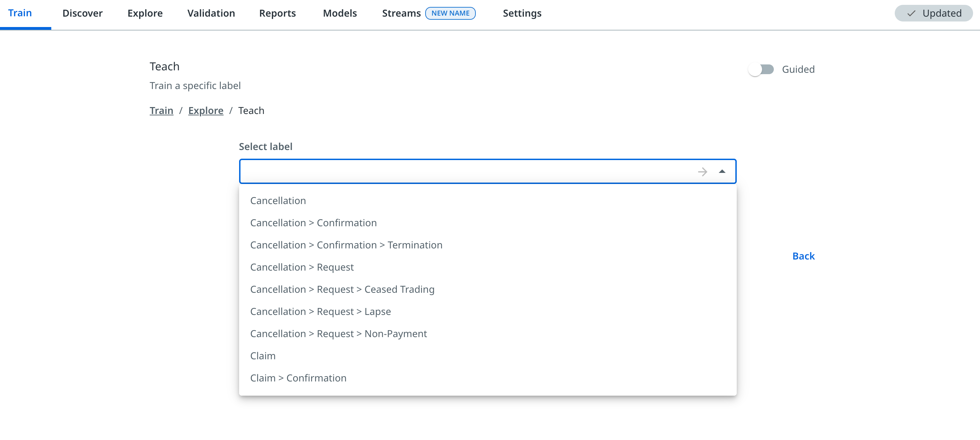Collapse the label dropdown caret
The image size is (980, 440).
722,171
